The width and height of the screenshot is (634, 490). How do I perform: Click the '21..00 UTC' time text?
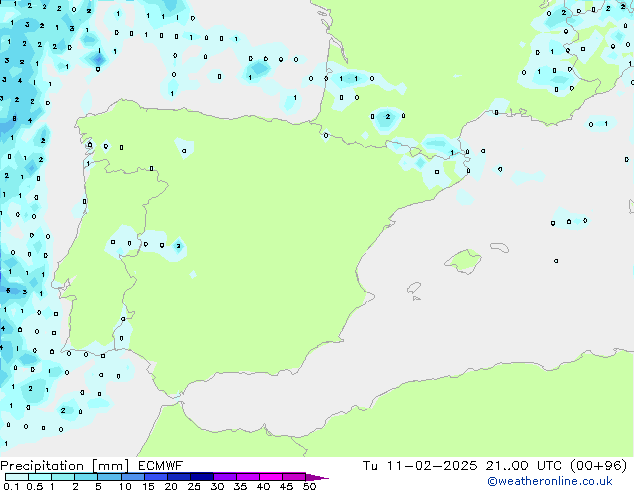pos(524,466)
